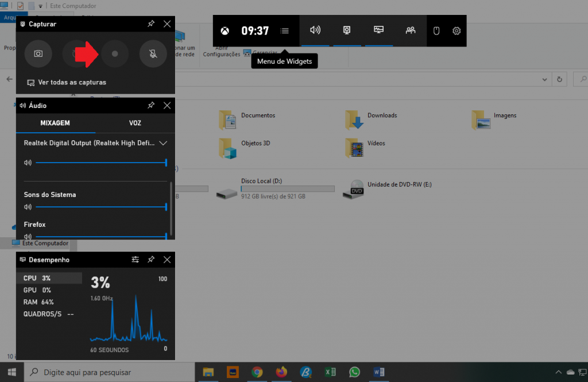Show the Performance widget from the top bar
Viewport: 588px width, 382px height.
click(x=378, y=30)
